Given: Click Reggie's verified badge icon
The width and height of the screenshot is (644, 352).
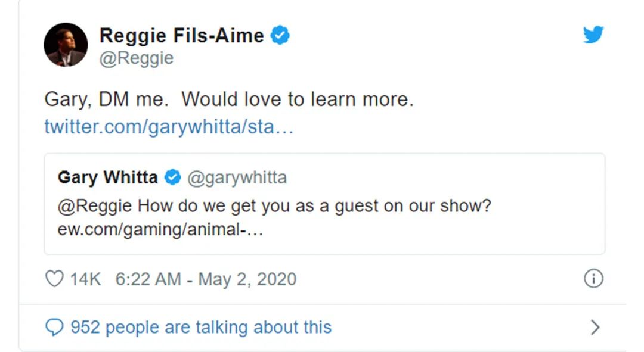Looking at the screenshot, I should (x=280, y=36).
